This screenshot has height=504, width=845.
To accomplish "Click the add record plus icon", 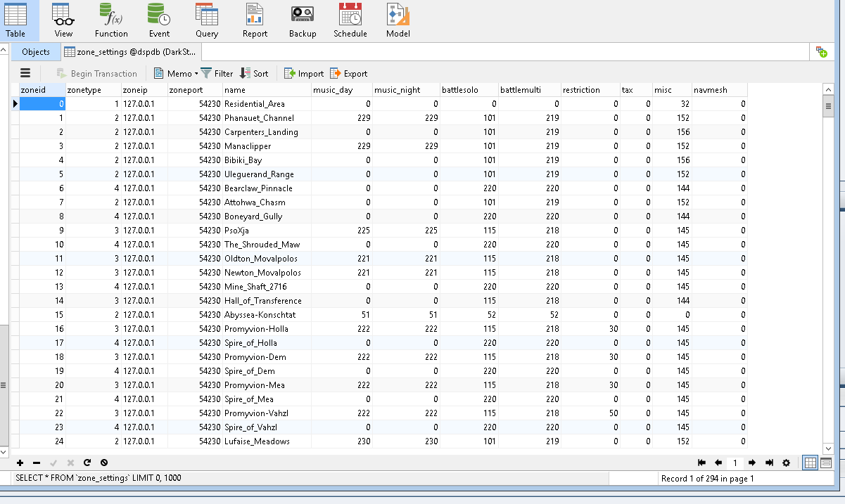I will point(20,463).
